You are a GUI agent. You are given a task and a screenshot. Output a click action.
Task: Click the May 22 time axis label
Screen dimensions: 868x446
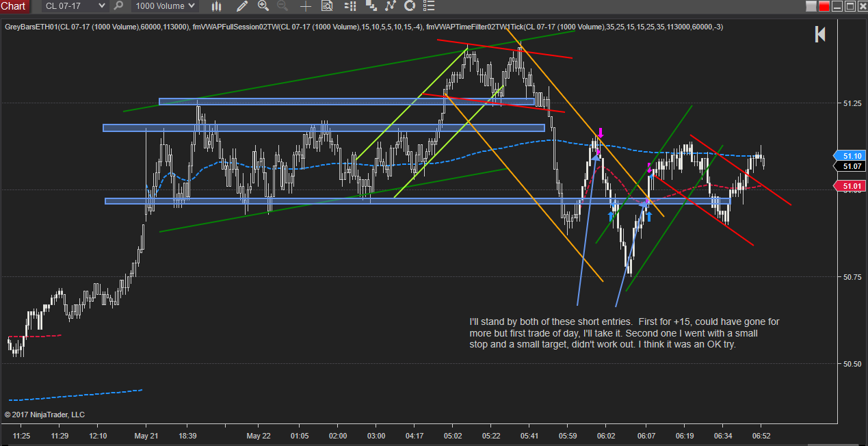pyautogui.click(x=259, y=436)
